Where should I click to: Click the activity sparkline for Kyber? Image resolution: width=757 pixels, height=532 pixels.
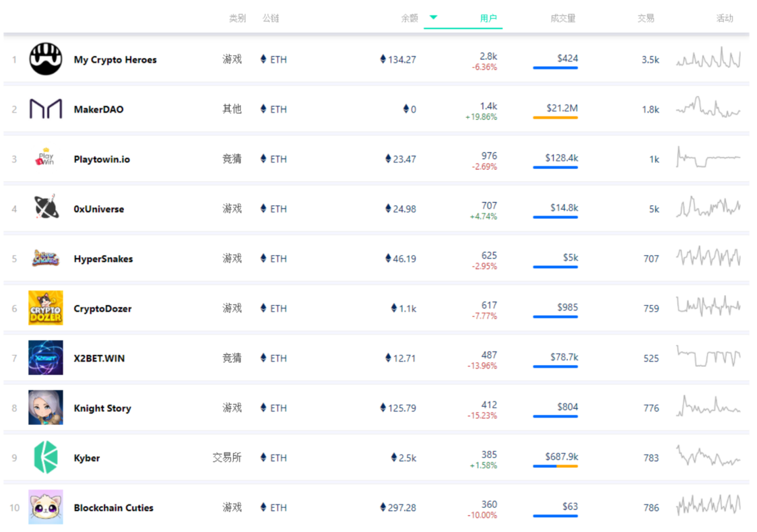709,455
